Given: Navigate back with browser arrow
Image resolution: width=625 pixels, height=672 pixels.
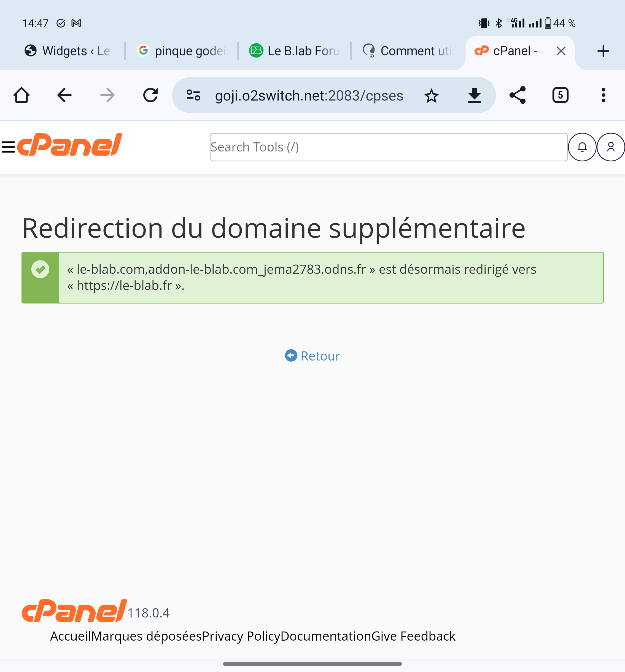Looking at the screenshot, I should [64, 95].
